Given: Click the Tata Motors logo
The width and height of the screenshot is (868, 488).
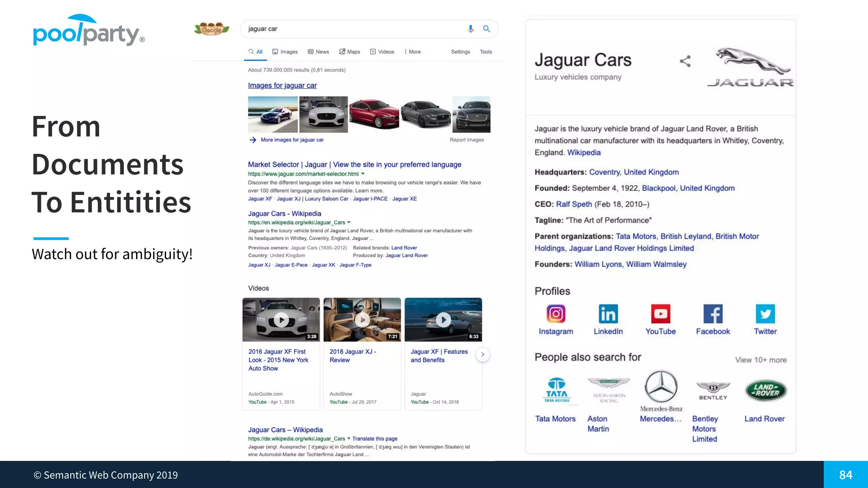Looking at the screenshot, I should 556,390.
